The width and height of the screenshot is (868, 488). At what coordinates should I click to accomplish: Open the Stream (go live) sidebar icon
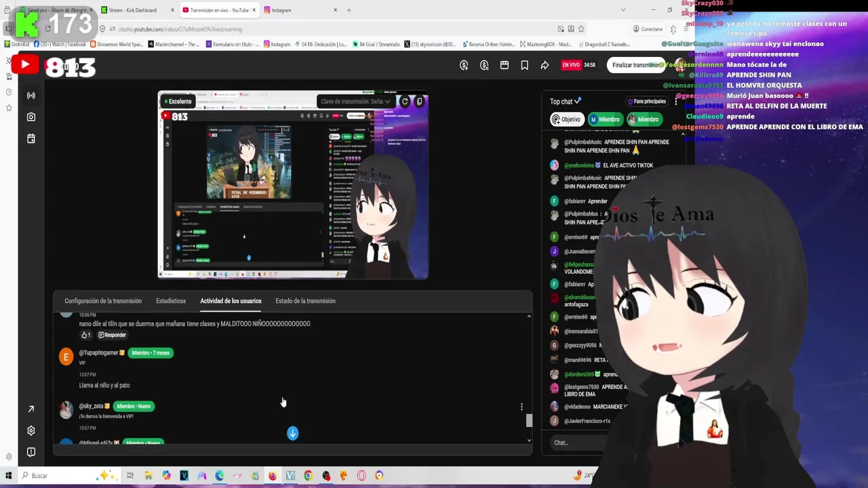click(31, 96)
